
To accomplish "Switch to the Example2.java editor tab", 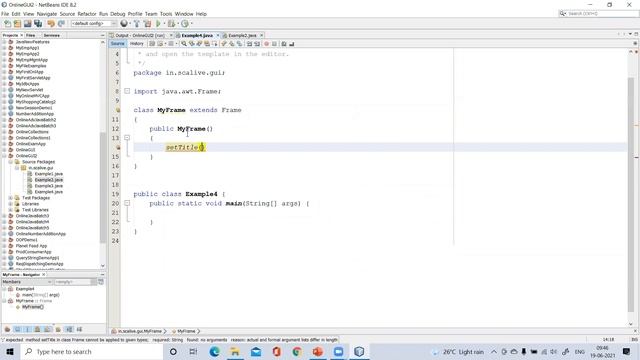I will pyautogui.click(x=242, y=36).
